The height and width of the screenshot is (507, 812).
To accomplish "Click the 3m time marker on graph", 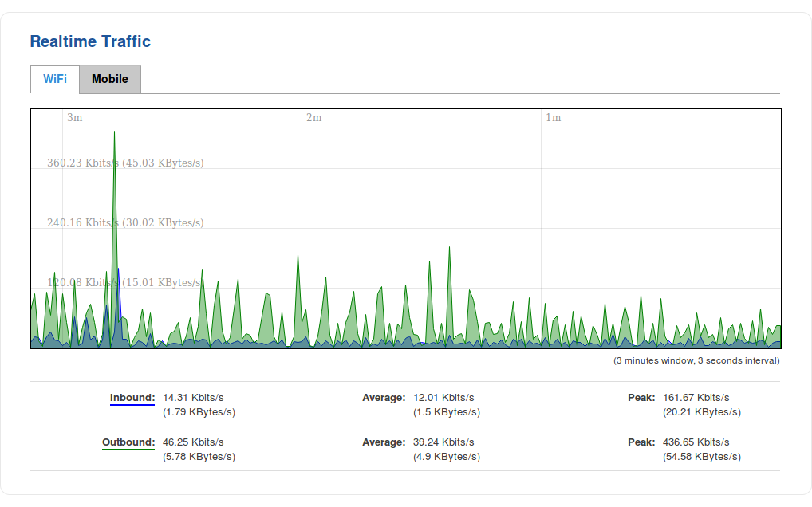I will tap(74, 118).
